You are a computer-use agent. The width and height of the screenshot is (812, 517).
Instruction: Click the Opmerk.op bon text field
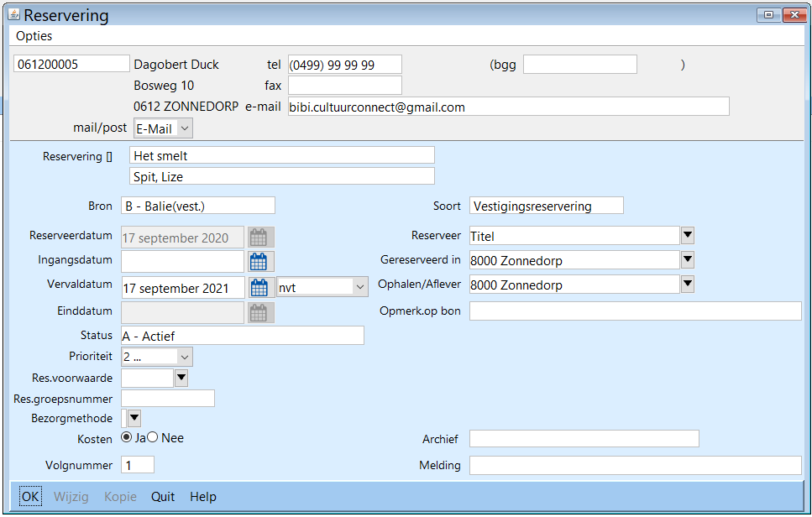point(635,311)
